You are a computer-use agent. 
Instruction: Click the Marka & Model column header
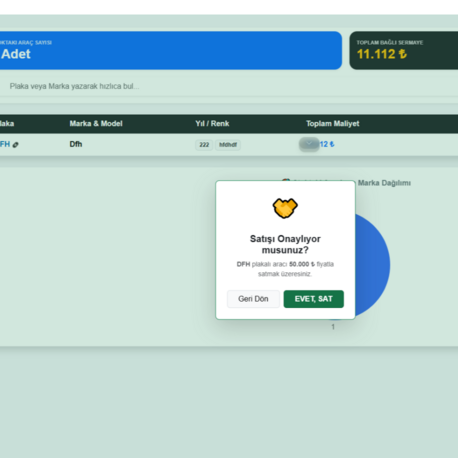[x=96, y=124]
